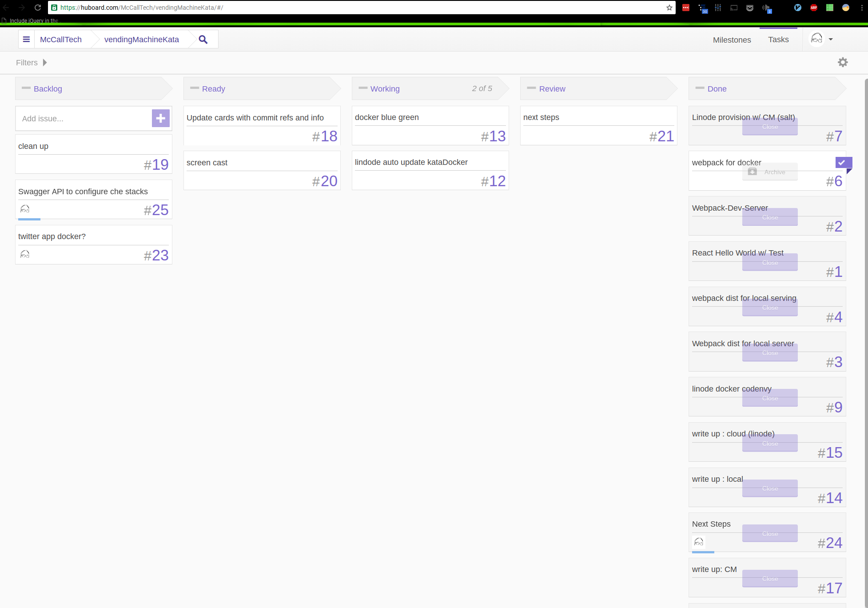Click avatar on Swagger API card
The image size is (868, 608).
coord(25,209)
